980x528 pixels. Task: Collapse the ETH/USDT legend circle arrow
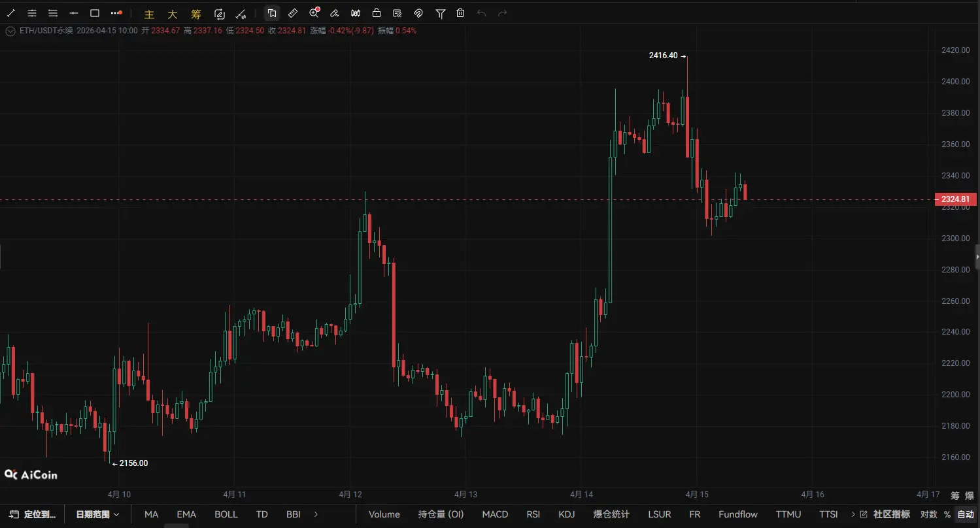[x=10, y=31]
